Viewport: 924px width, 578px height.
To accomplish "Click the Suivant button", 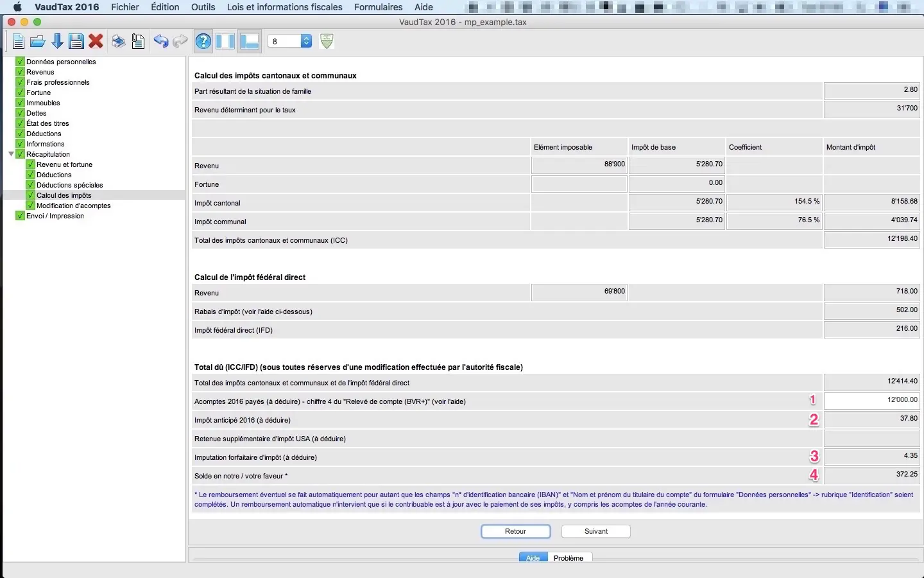I will coord(596,531).
